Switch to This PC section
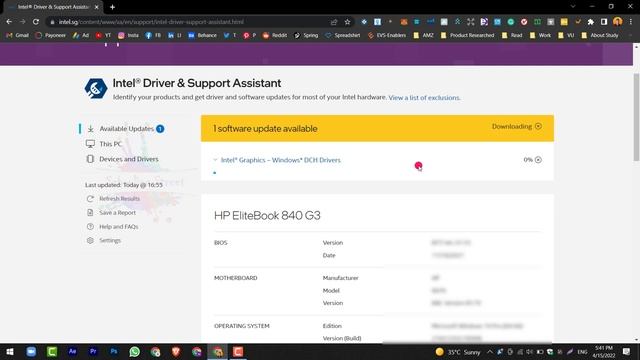The width and height of the screenshot is (640, 360). click(110, 144)
